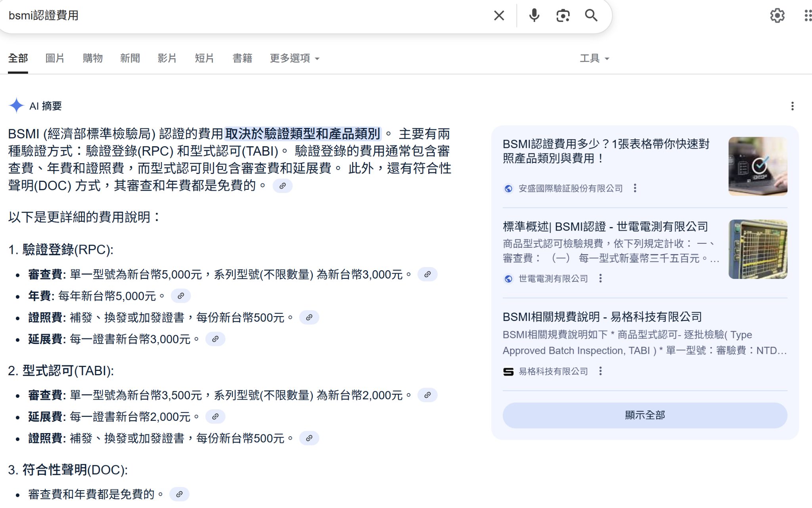812x508 pixels.
Task: Select the 全部 tab
Action: coord(18,58)
